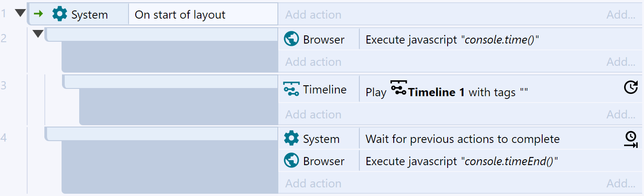This screenshot has height=196, width=644.
Task: Click Browser globe icon beside console.time()
Action: coord(291,39)
